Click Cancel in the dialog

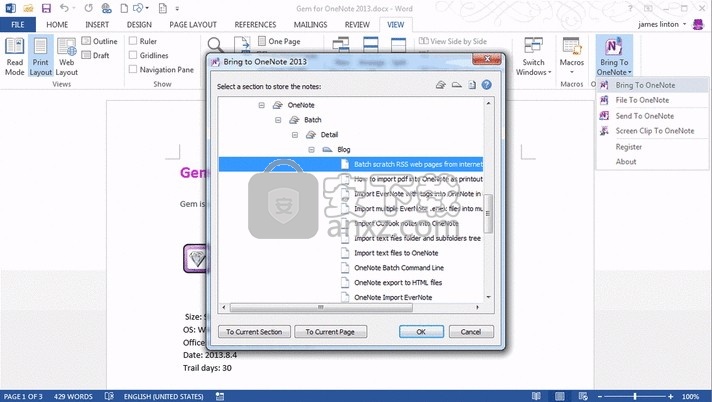471,332
